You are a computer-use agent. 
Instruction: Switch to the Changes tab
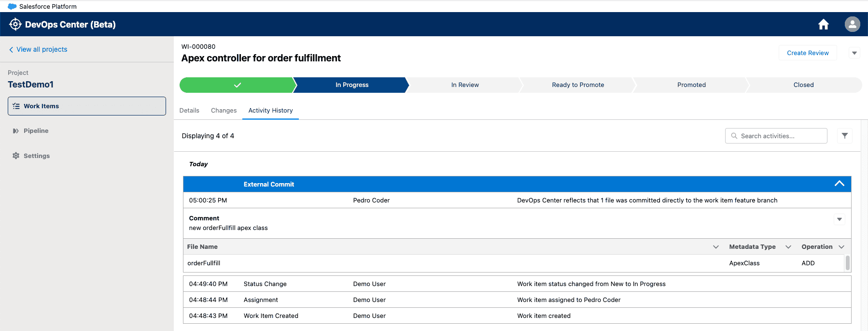point(224,111)
